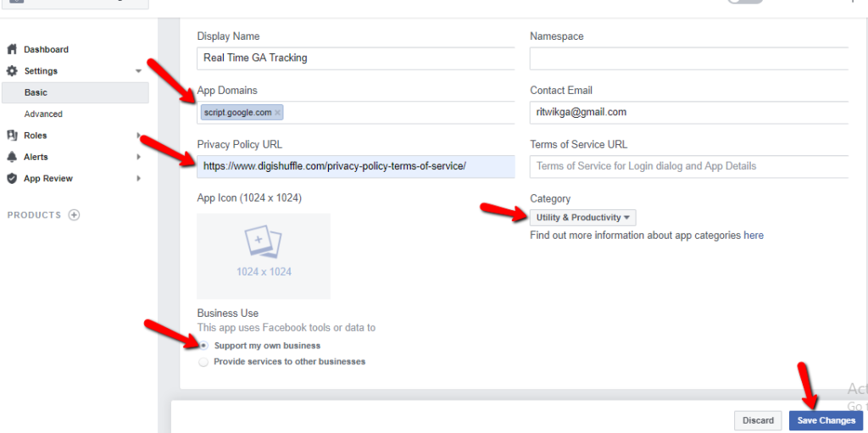Upload an image via App Icon placeholder
868x433 pixels.
click(x=264, y=257)
